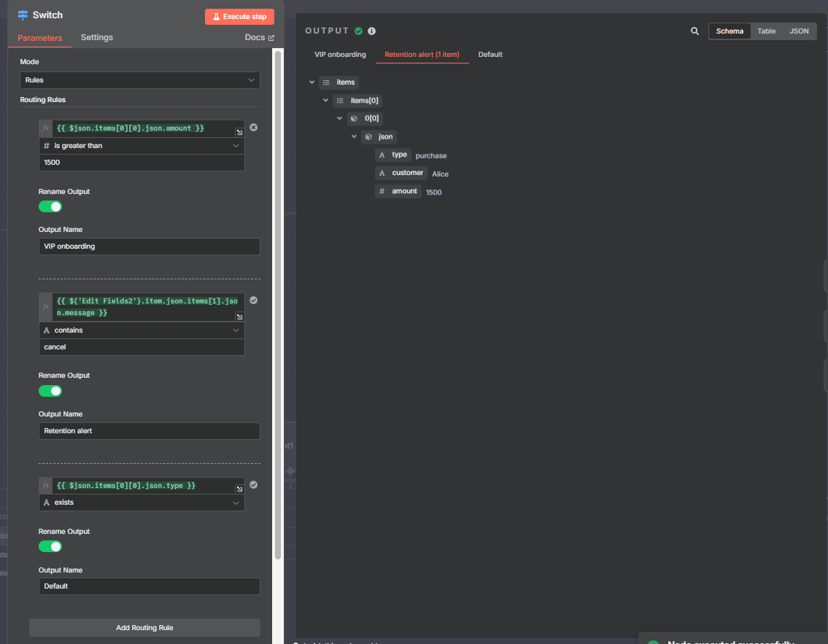Click the value field containing cancel
This screenshot has height=644, width=828.
[142, 347]
